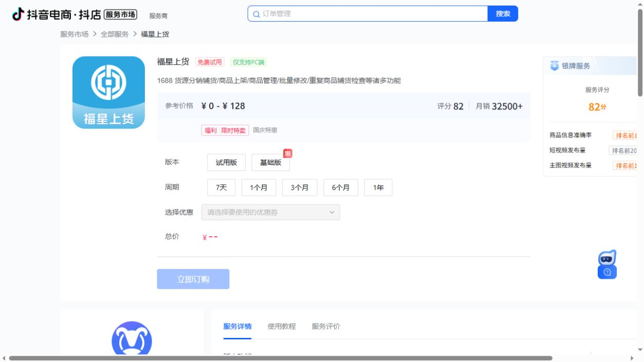The height and width of the screenshot is (362, 644).
Task: Click the ¥ 0 - ¥ 128 price
Action: coord(223,106)
